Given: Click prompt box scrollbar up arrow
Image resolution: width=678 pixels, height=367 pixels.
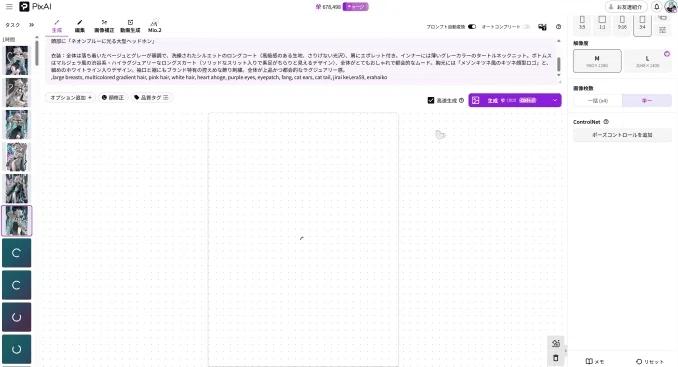Looking at the screenshot, I should pos(559,41).
